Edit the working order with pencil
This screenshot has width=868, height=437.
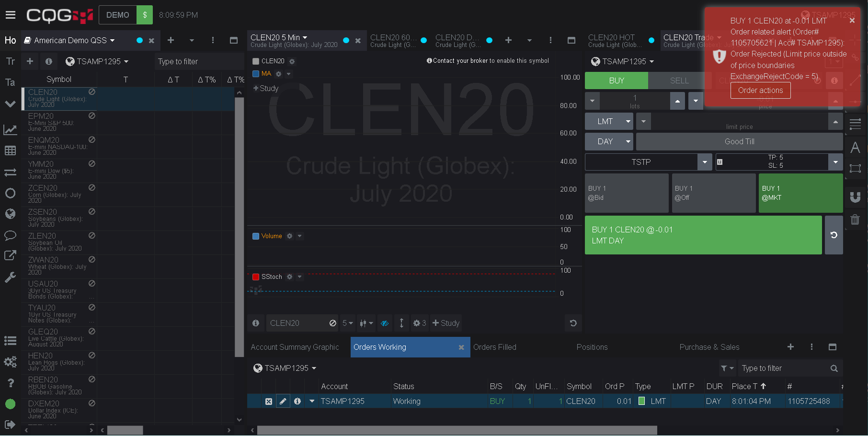click(x=283, y=401)
